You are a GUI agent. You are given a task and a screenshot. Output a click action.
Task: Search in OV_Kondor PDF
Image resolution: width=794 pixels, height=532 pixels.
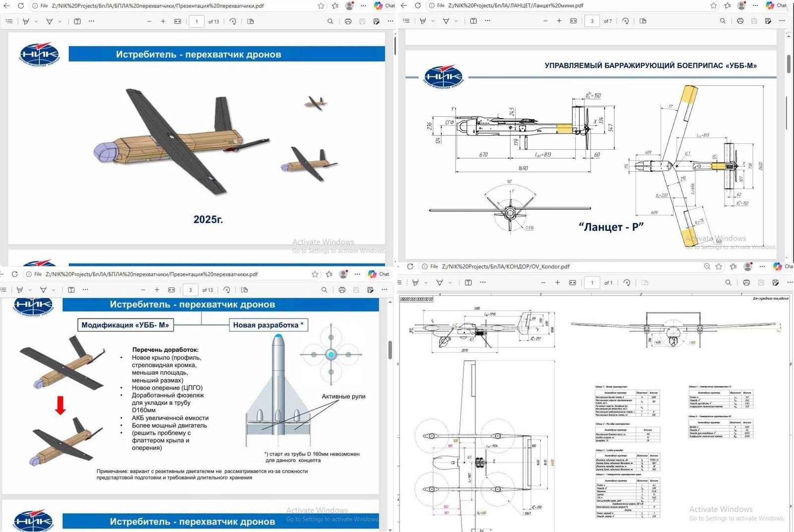(x=728, y=282)
